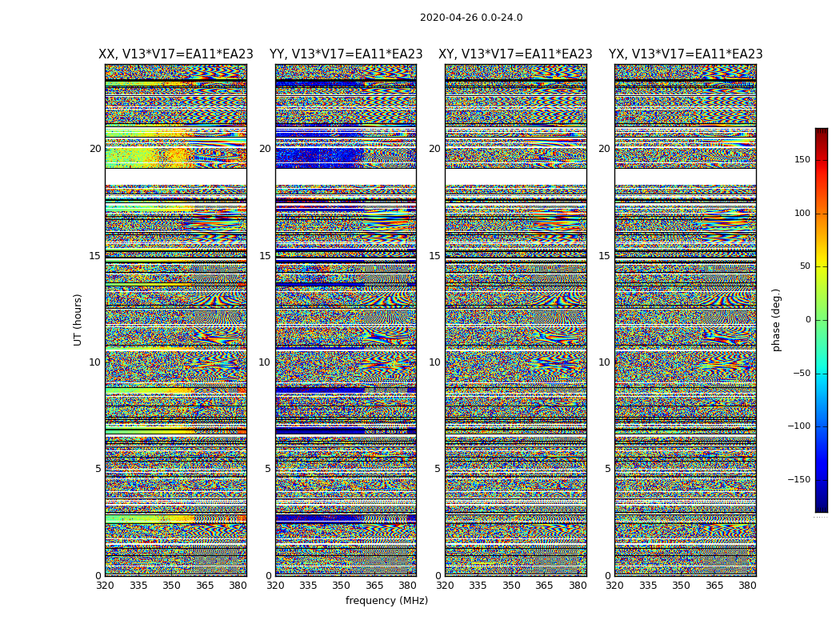The width and height of the screenshot is (840, 640).
Task: Click the XX, V13*V17=EA11*EA23 panel title
Action: click(176, 54)
